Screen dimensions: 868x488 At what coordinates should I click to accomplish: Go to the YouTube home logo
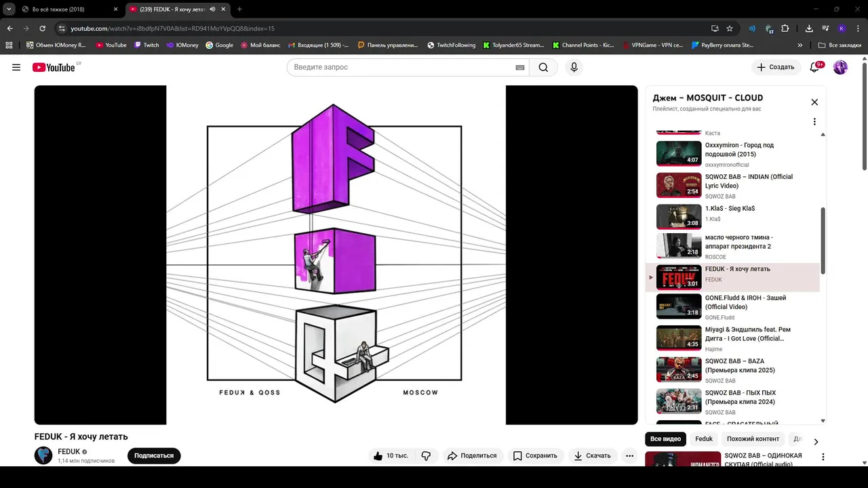pos(54,67)
